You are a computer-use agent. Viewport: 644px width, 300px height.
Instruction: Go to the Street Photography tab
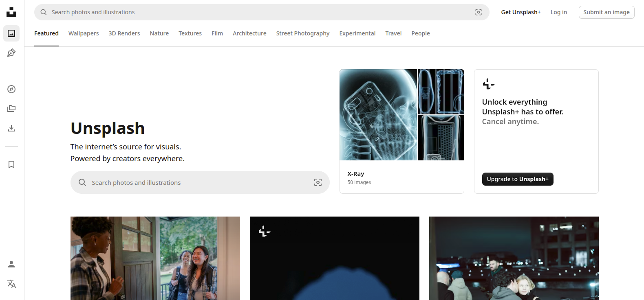click(x=303, y=33)
